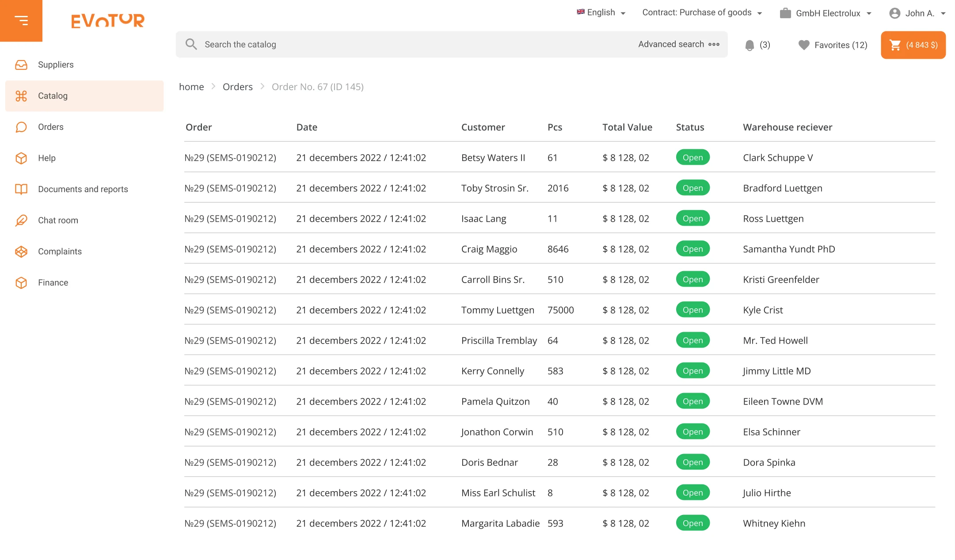Click the shopping cart icon
This screenshot has height=560, width=955.
click(895, 45)
